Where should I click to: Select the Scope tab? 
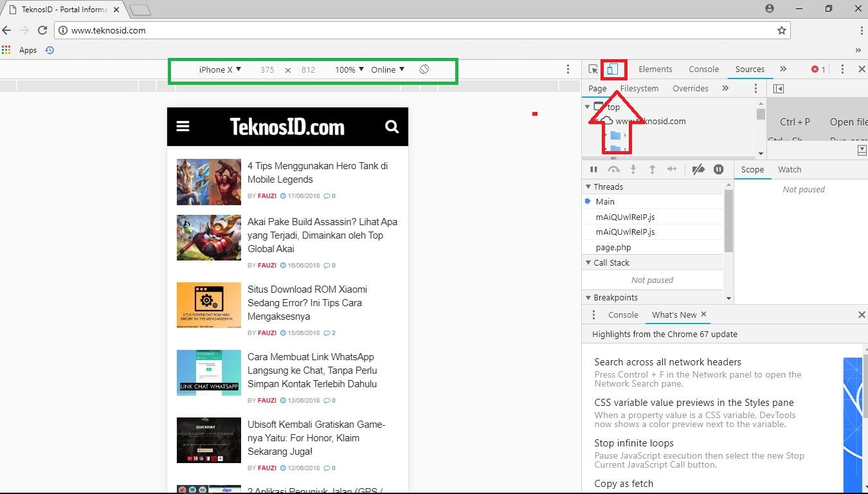point(752,169)
